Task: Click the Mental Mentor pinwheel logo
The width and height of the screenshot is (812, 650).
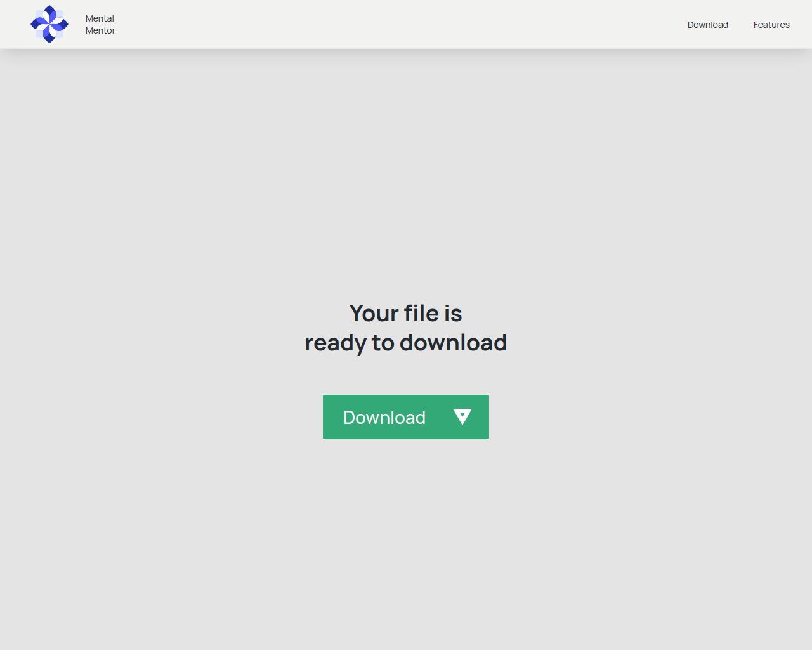Action: (x=49, y=24)
